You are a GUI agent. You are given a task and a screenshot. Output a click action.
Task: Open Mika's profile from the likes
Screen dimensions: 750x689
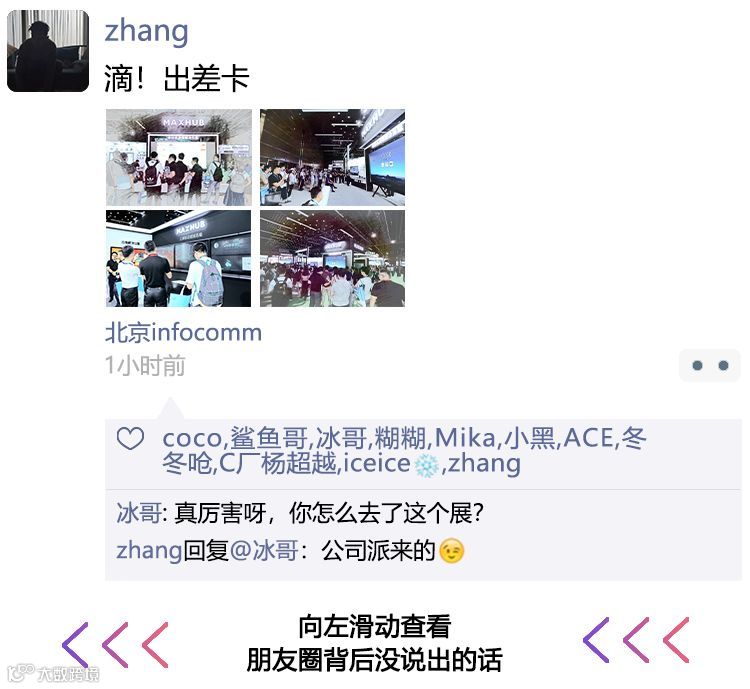tap(464, 438)
